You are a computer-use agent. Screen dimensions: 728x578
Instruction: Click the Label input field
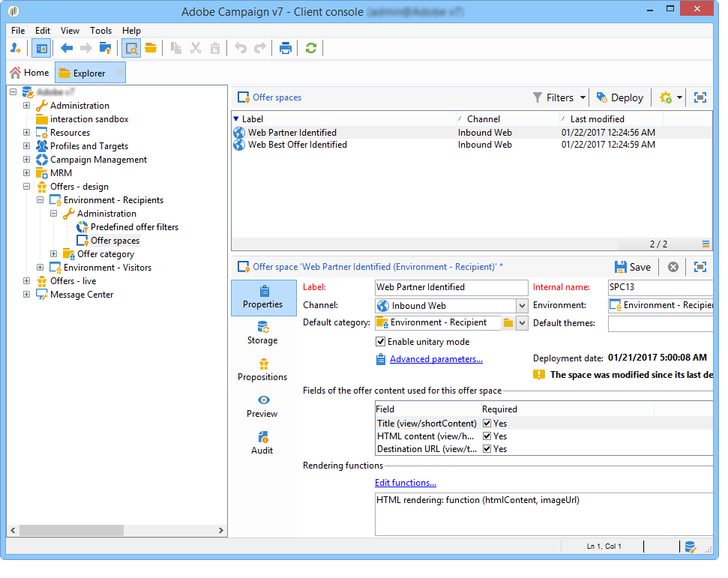tap(451, 287)
